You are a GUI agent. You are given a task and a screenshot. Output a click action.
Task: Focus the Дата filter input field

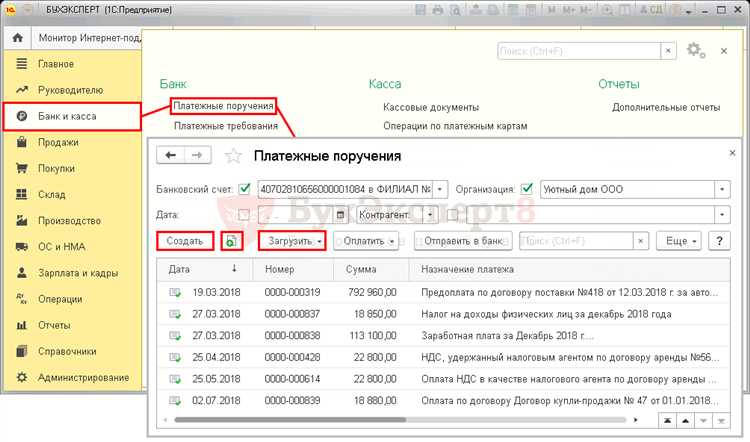coord(296,215)
